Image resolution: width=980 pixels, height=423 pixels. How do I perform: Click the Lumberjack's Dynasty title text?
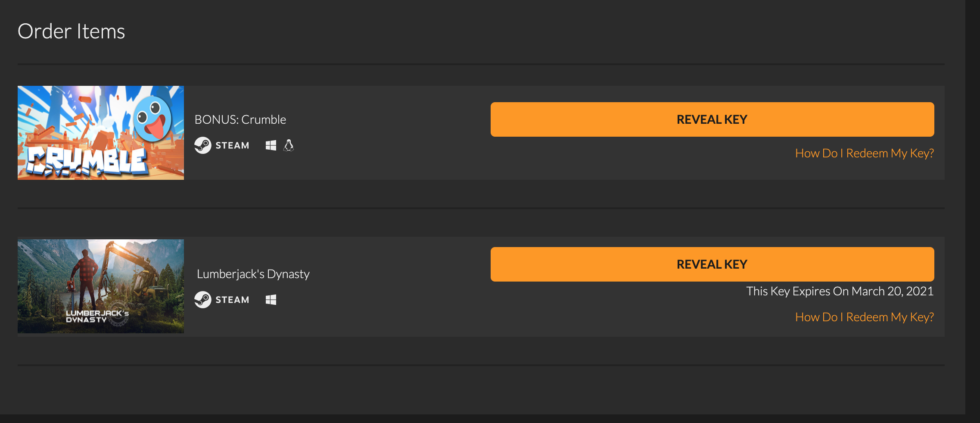pos(253,273)
